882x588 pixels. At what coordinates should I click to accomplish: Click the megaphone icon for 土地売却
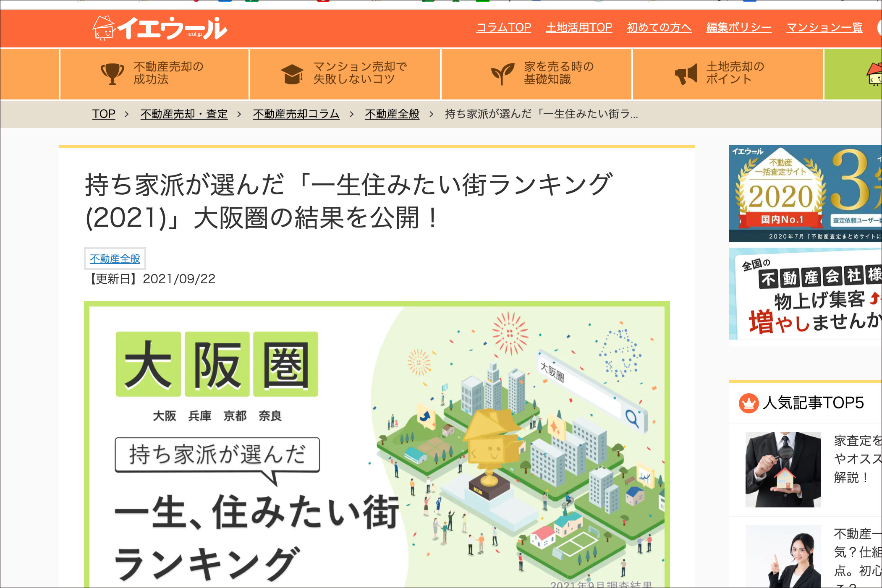click(686, 74)
